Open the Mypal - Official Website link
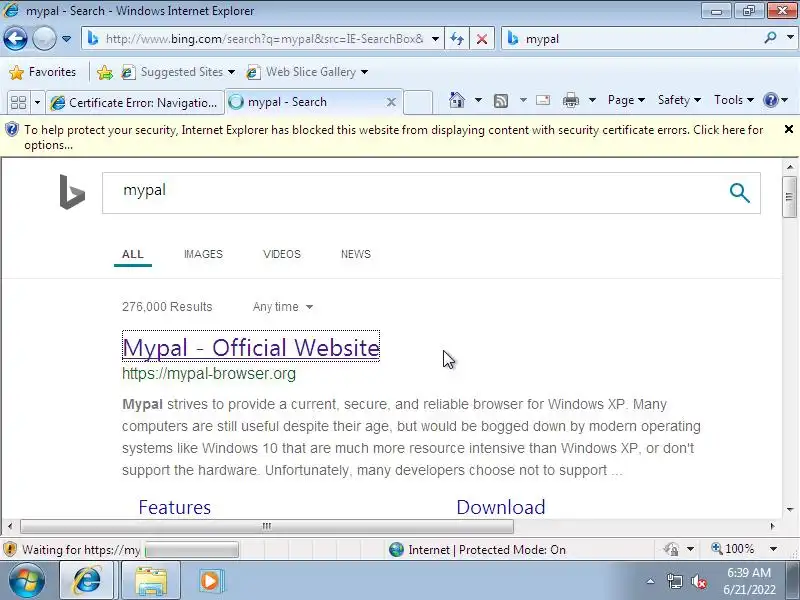This screenshot has height=600, width=800. [x=251, y=347]
